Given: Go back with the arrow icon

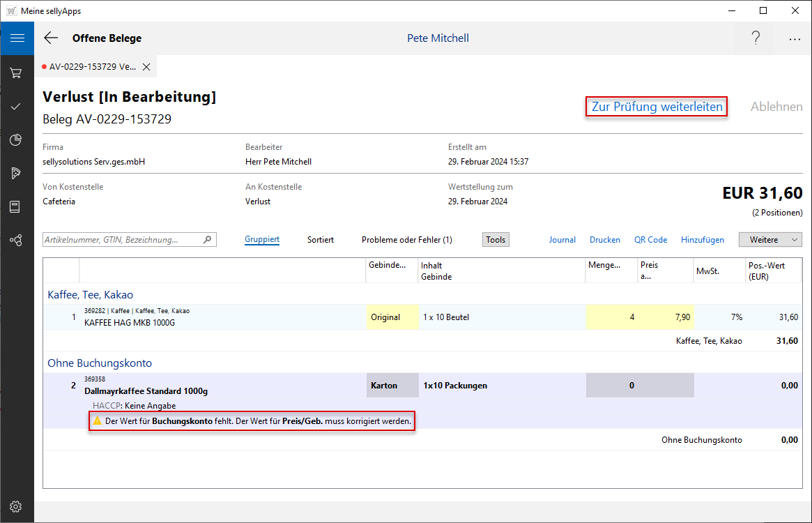Looking at the screenshot, I should [x=51, y=38].
